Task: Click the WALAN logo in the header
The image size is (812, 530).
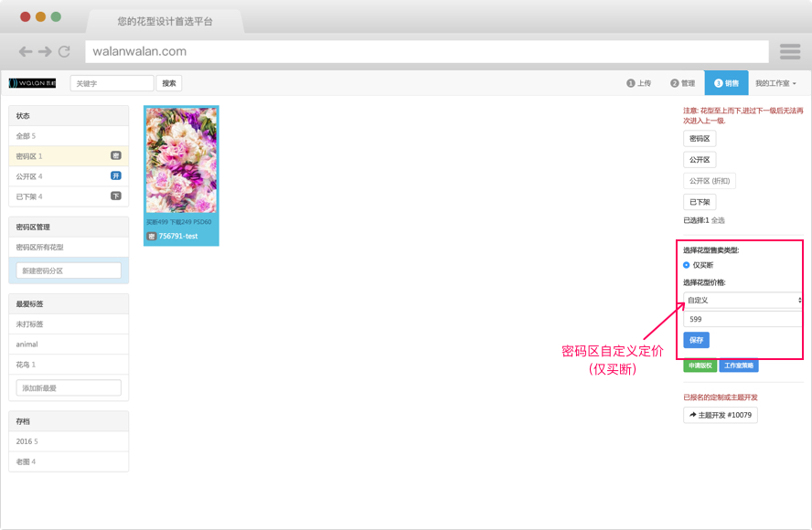Action: pyautogui.click(x=32, y=83)
